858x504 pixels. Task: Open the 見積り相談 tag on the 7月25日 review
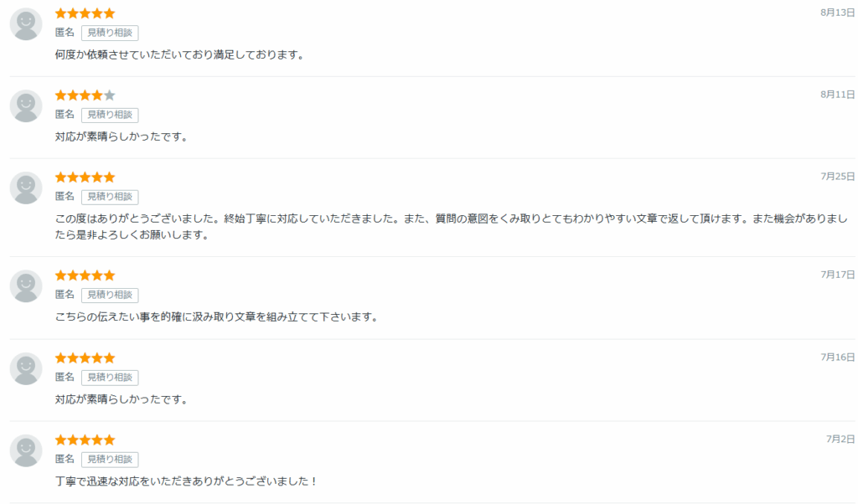[x=110, y=197]
